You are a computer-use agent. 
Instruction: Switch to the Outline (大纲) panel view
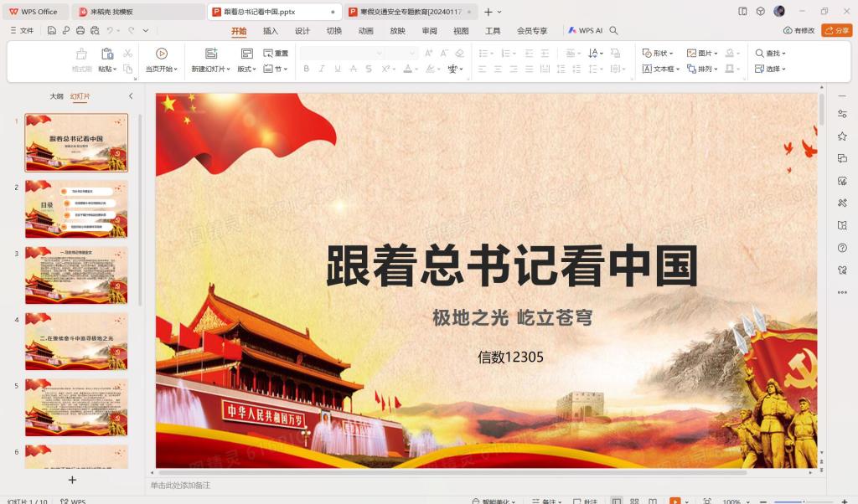pos(56,96)
